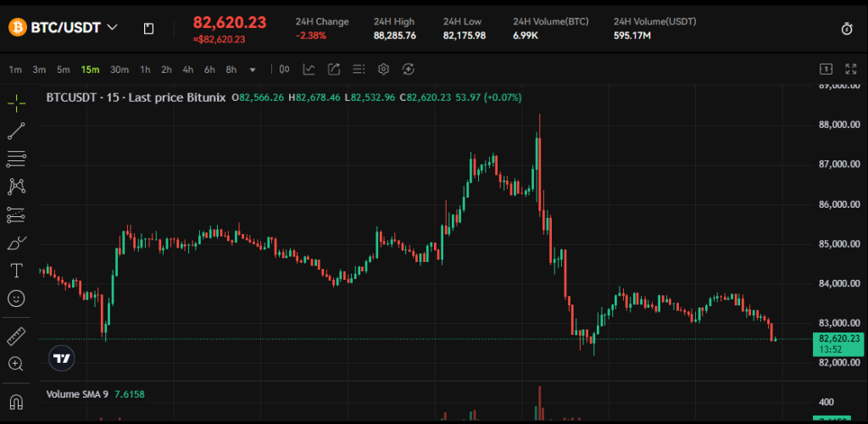
Task: Switch to the 6h timeframe
Action: [209, 70]
